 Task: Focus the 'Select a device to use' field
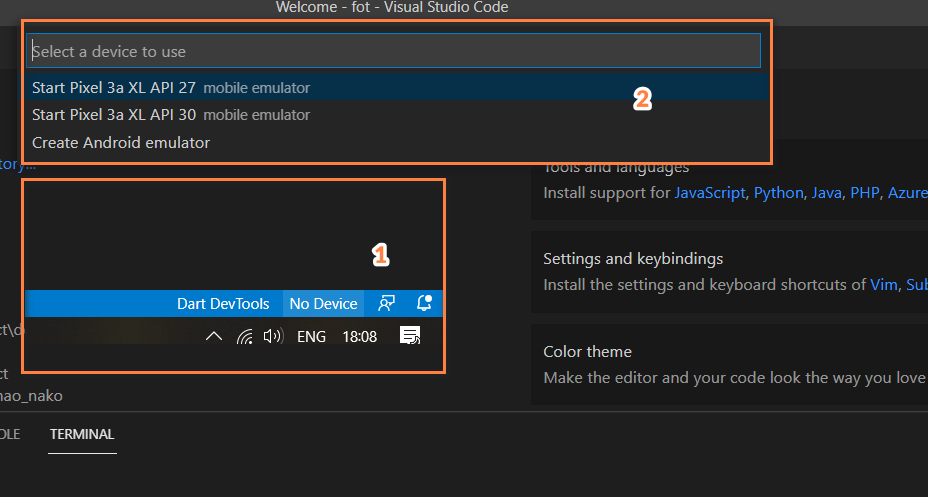pyautogui.click(x=395, y=51)
